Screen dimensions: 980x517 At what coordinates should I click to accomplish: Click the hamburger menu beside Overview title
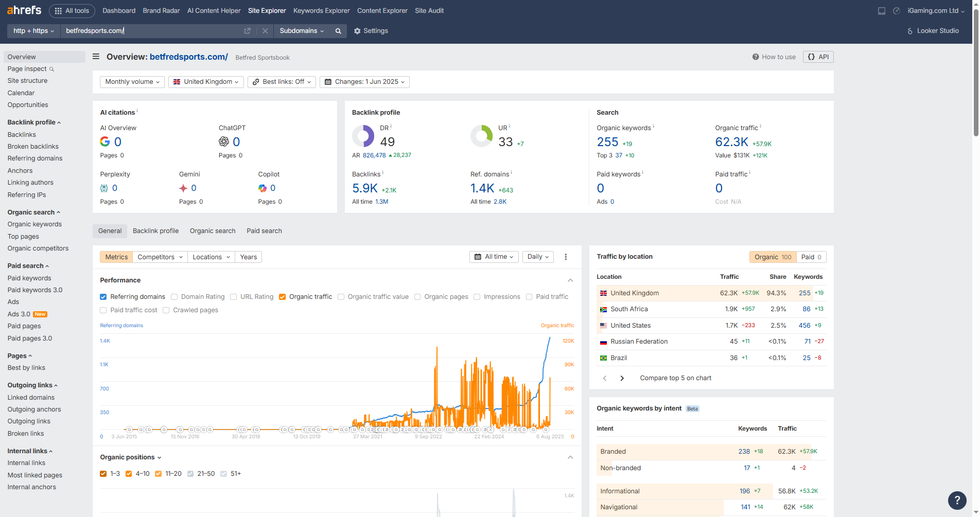tap(96, 57)
